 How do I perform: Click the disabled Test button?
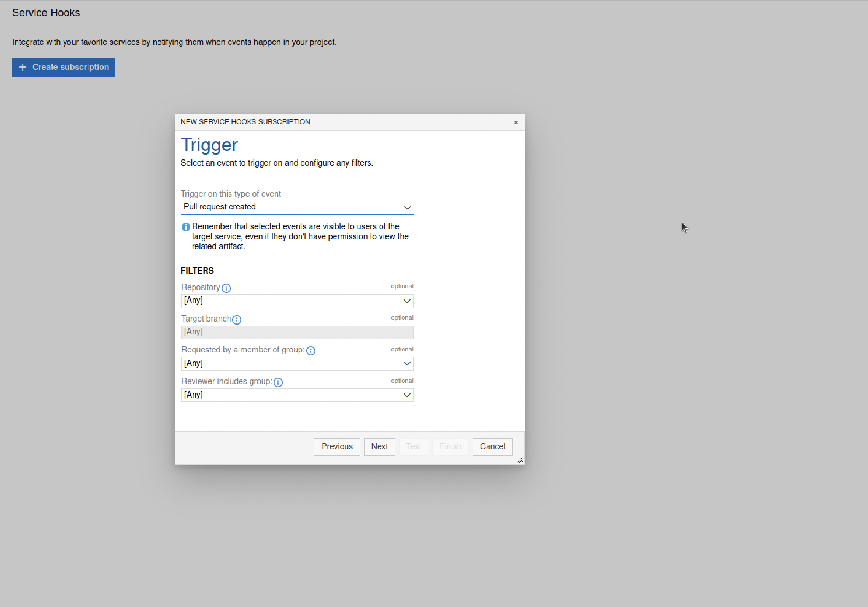point(414,446)
